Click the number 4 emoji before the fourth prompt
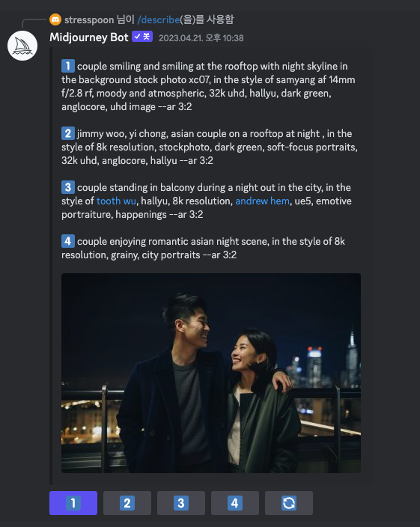The width and height of the screenshot is (420, 527). pos(68,241)
